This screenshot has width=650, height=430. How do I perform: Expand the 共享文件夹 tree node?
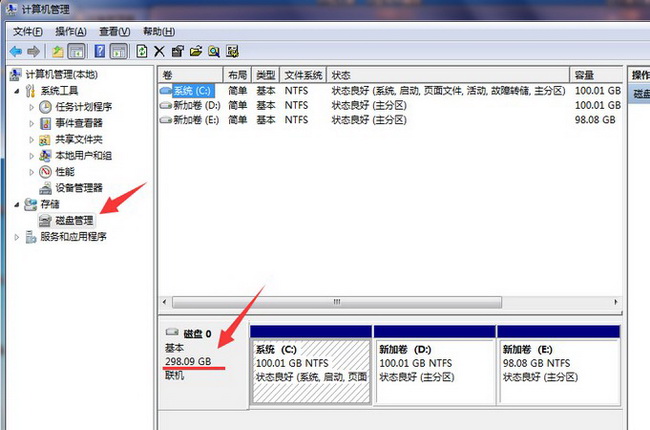click(x=32, y=140)
